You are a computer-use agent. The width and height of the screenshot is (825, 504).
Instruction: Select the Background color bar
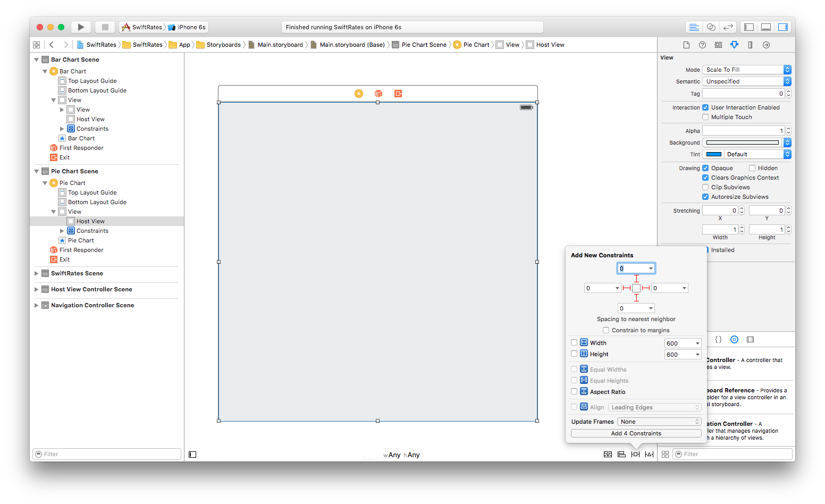(742, 142)
